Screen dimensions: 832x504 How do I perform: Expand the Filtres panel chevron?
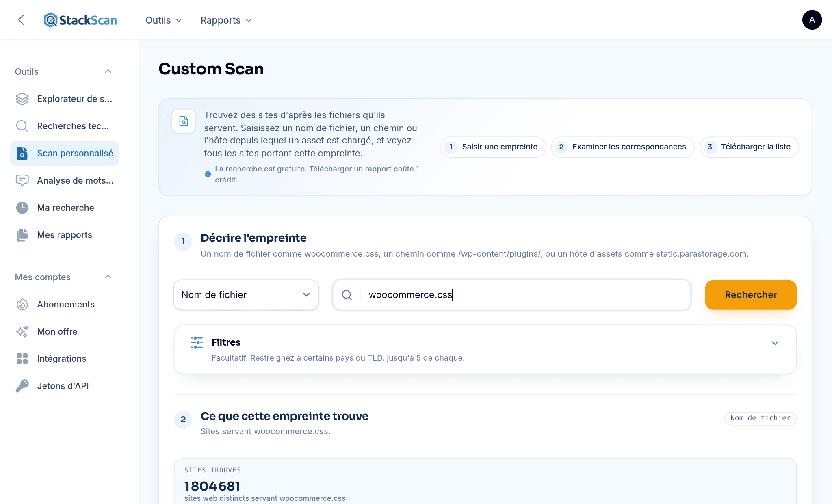pyautogui.click(x=775, y=343)
